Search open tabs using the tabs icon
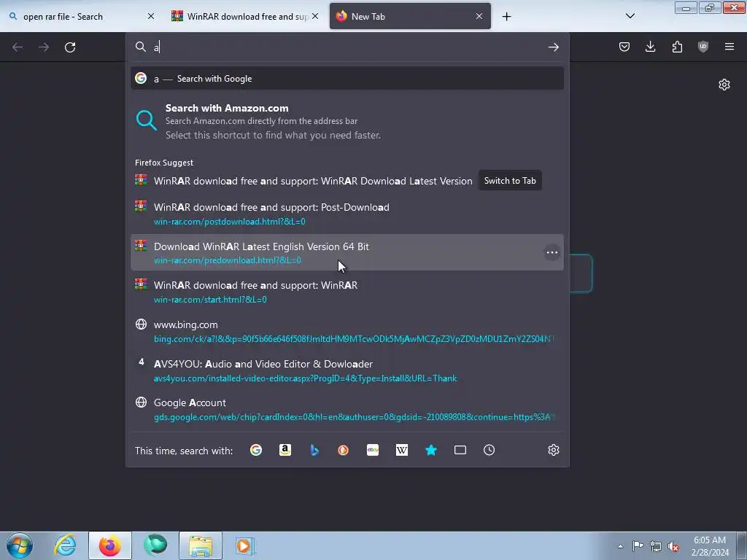Viewport: 747px width, 560px height. 460,450
